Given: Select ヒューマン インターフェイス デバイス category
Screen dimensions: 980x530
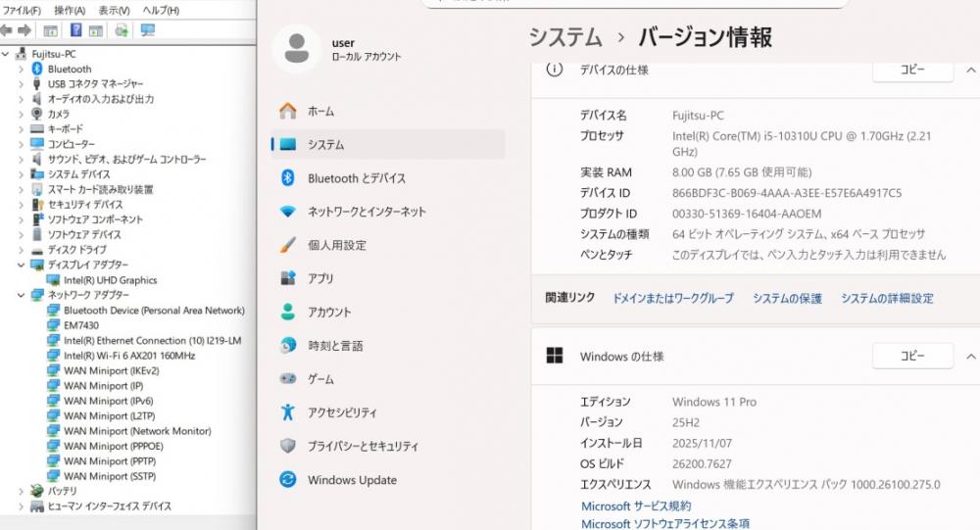Looking at the screenshot, I should [x=110, y=506].
